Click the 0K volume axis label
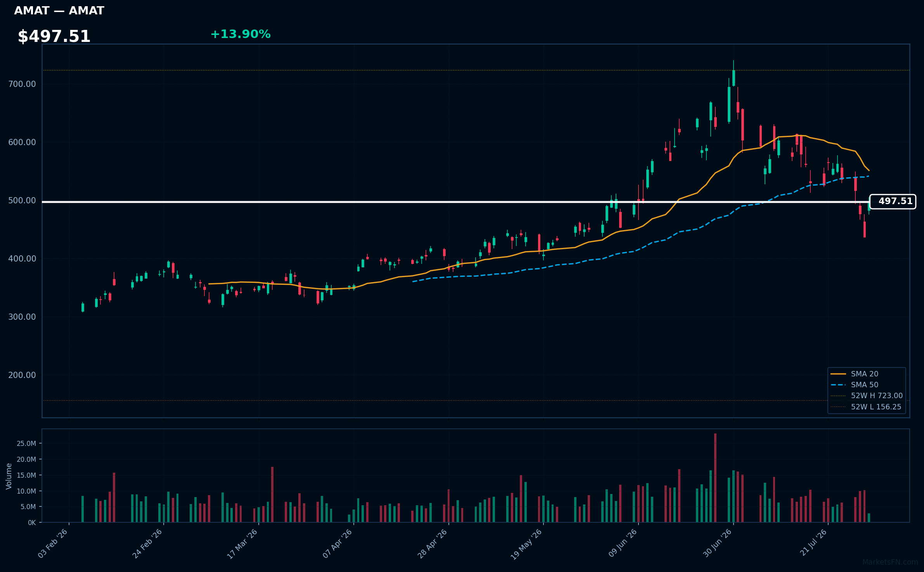Viewport: 924px width, 572px height. [x=32, y=523]
